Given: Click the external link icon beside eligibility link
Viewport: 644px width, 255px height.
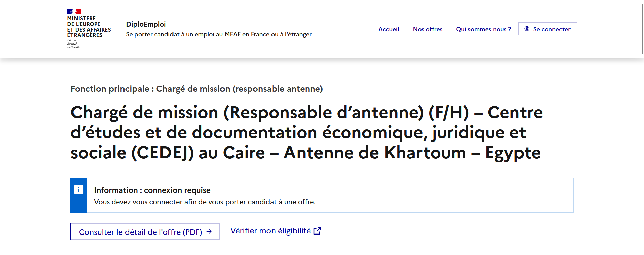Looking at the screenshot, I should [x=317, y=231].
